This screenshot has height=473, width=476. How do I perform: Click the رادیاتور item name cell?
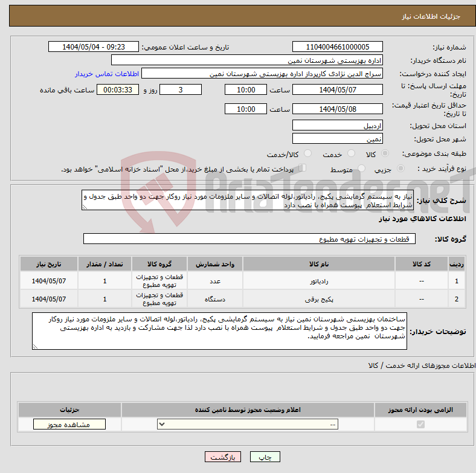tap(319, 281)
